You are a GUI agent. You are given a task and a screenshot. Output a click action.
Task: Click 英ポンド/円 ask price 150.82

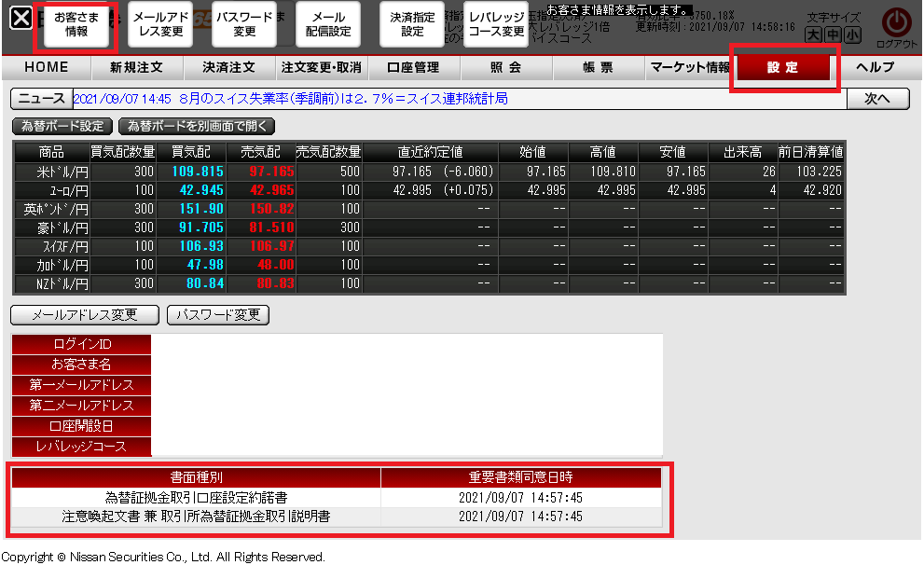(271, 209)
